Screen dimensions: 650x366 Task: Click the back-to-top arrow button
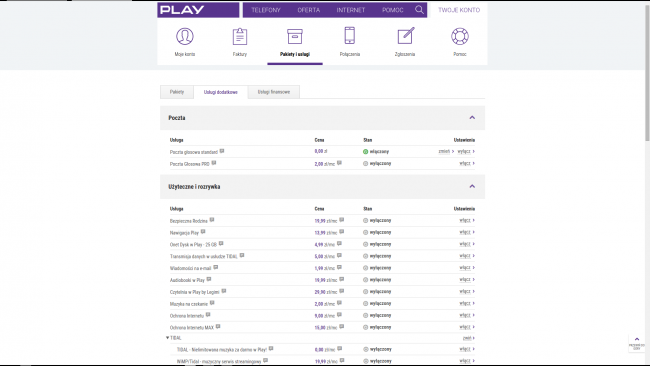637,343
